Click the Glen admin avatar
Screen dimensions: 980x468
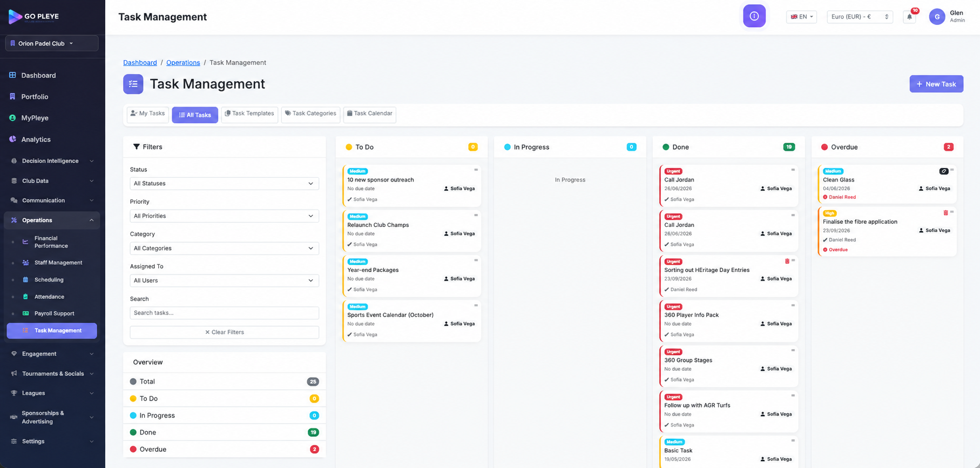coord(937,17)
